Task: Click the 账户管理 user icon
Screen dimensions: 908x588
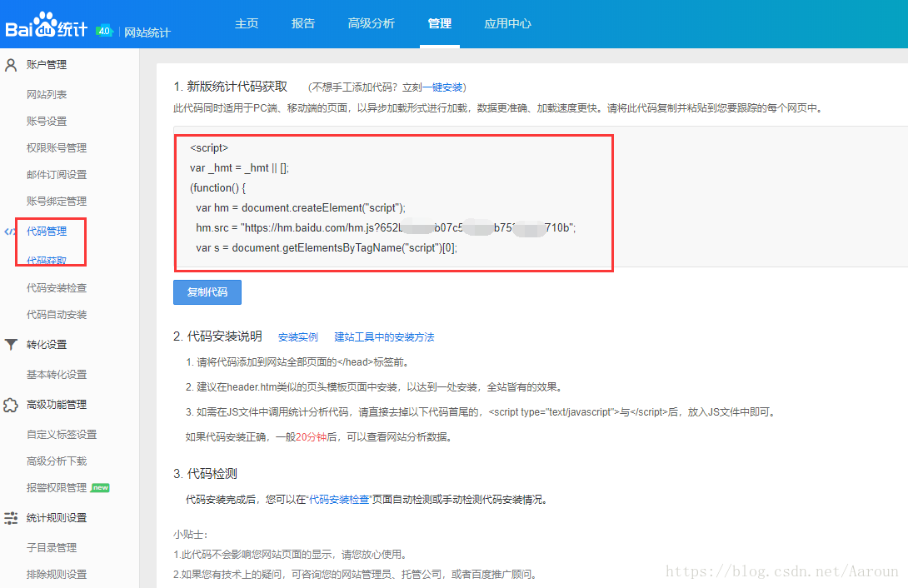Action: 11,65
